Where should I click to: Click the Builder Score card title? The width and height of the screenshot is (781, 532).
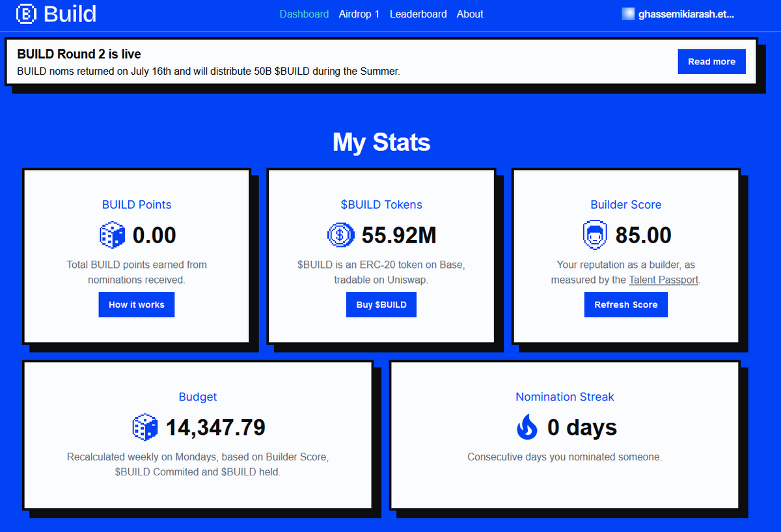[626, 204]
